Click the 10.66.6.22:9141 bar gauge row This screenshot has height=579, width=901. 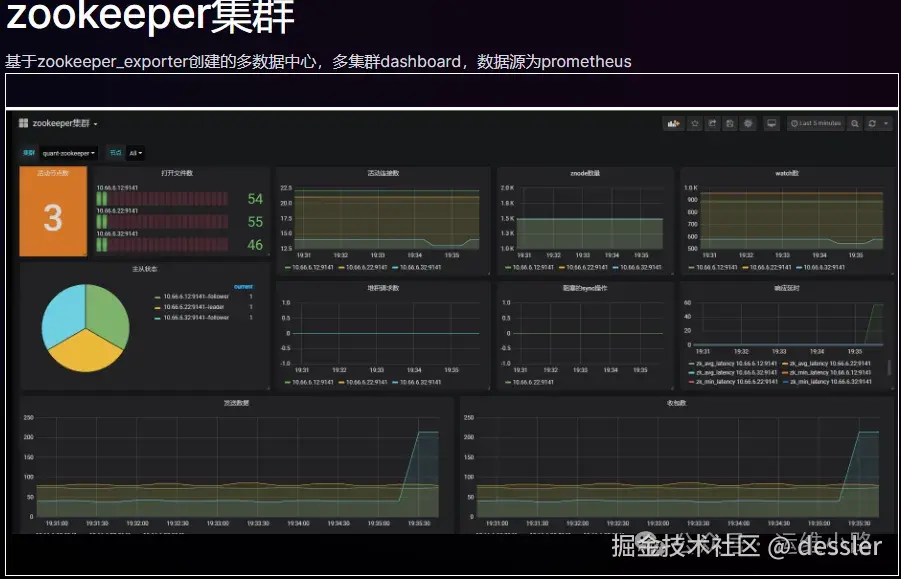162,222
